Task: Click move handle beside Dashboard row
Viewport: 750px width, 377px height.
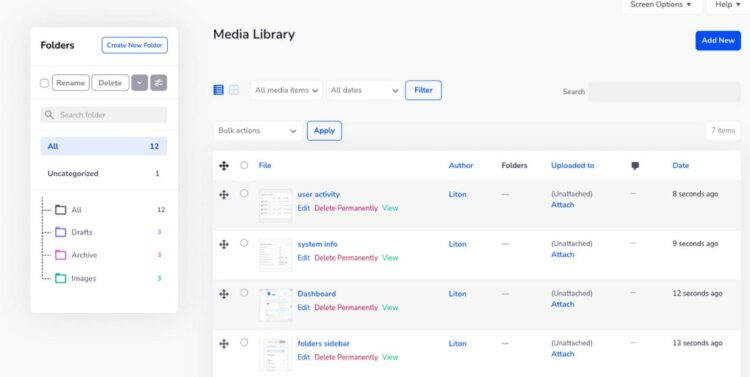Action: click(224, 294)
